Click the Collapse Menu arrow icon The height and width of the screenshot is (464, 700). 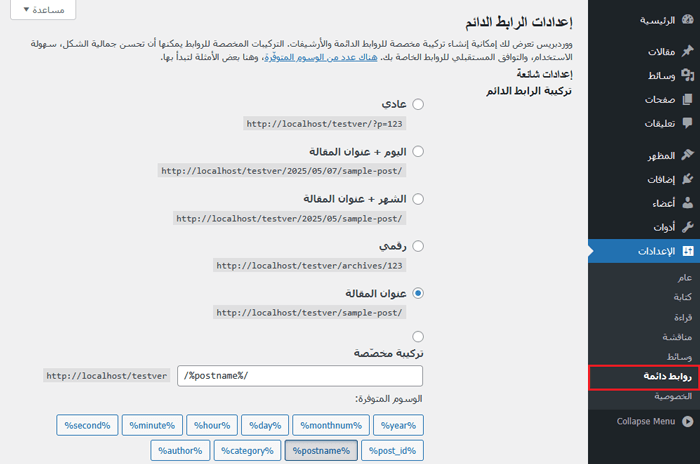click(688, 421)
